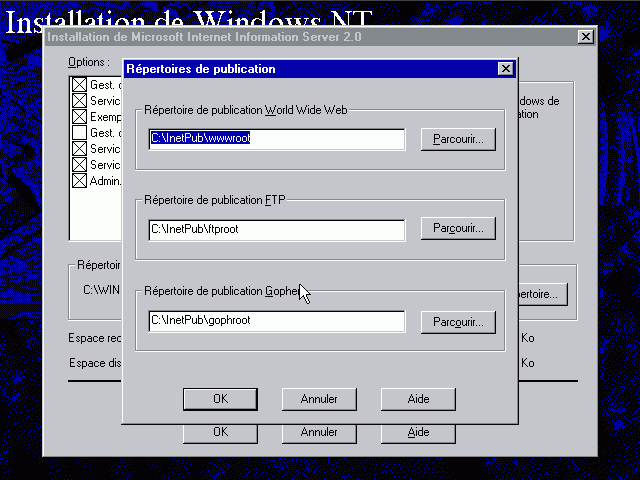The image size is (640, 480).
Task: Toggle the first checked Gest. option checkbox
Action: point(79,85)
